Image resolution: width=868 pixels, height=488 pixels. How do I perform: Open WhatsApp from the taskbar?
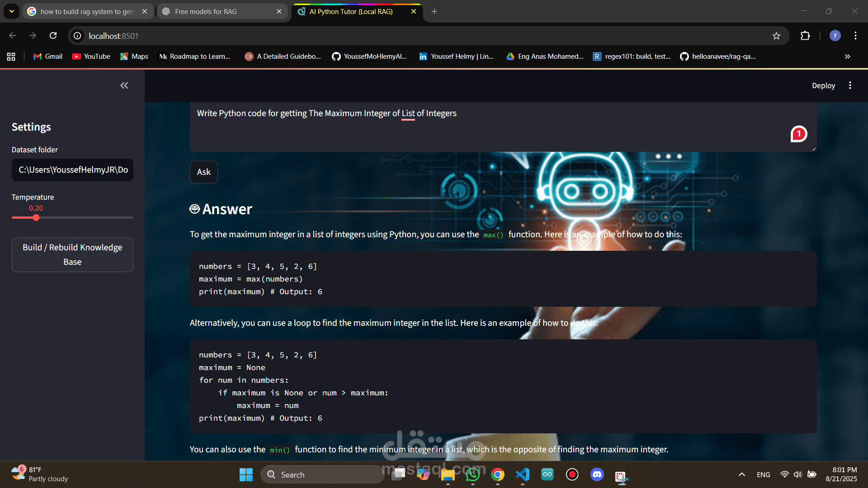pyautogui.click(x=473, y=474)
